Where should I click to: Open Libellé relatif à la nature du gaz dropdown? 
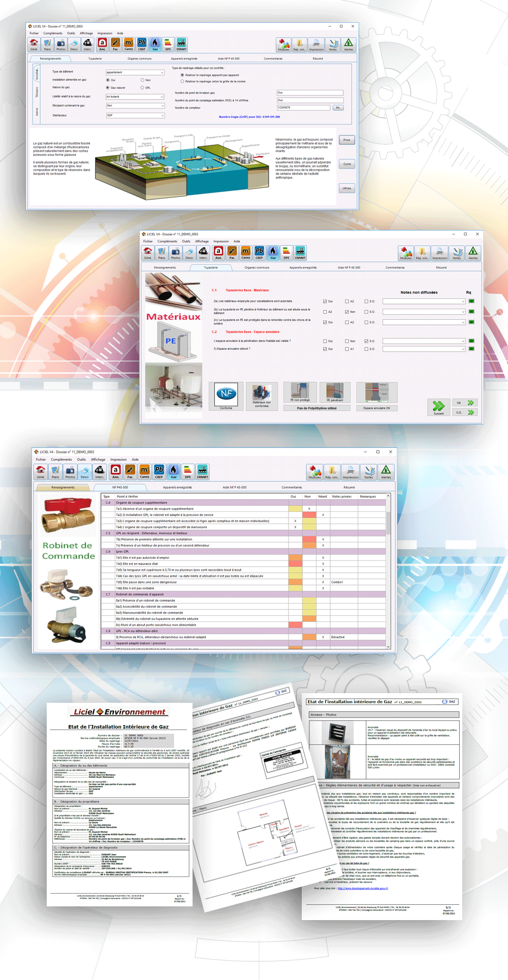[x=135, y=96]
